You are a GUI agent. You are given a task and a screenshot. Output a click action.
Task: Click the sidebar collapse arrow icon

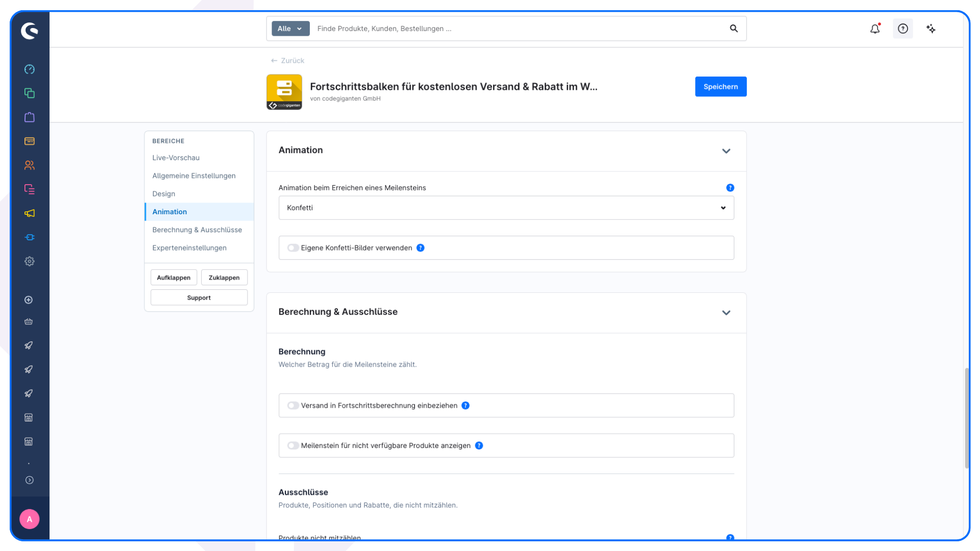[30, 480]
